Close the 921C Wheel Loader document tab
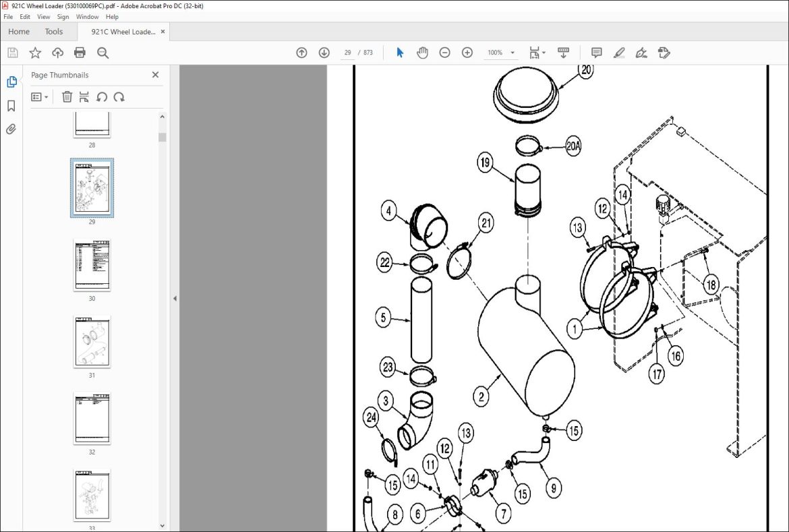The height and width of the screenshot is (532, 789). [x=163, y=31]
